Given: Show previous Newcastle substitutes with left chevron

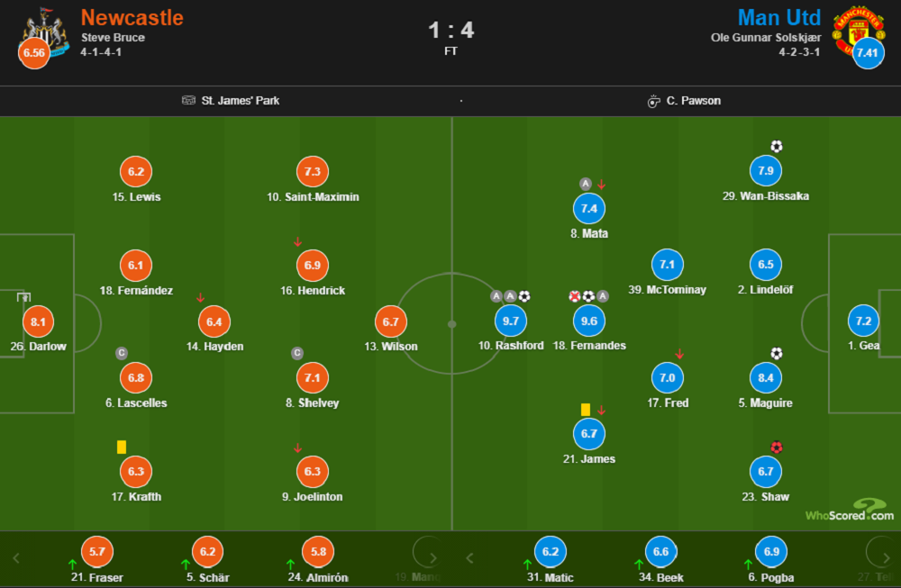Looking at the screenshot, I should (x=16, y=558).
